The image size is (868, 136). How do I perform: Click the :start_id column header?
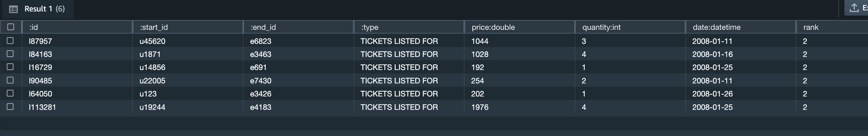154,27
